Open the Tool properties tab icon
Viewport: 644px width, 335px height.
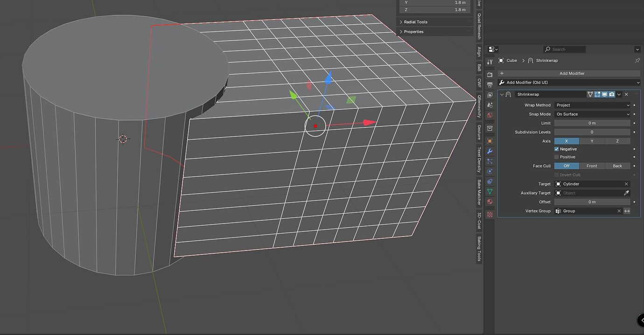pos(490,62)
